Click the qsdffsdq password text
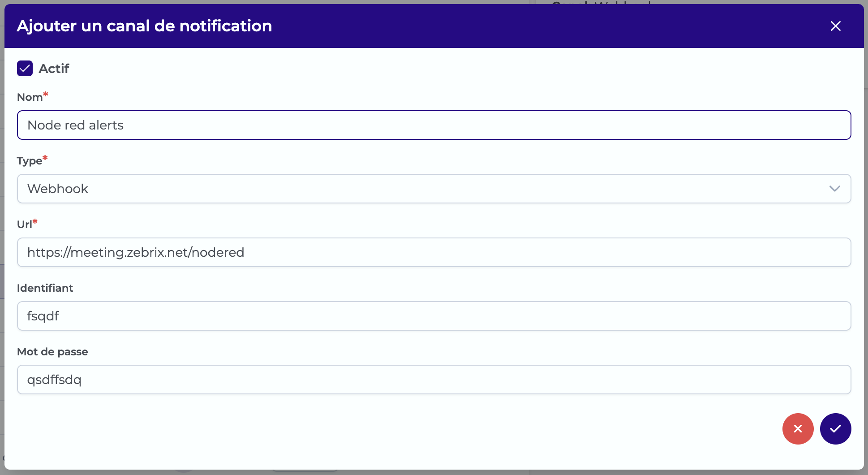868x475 pixels. (54, 380)
